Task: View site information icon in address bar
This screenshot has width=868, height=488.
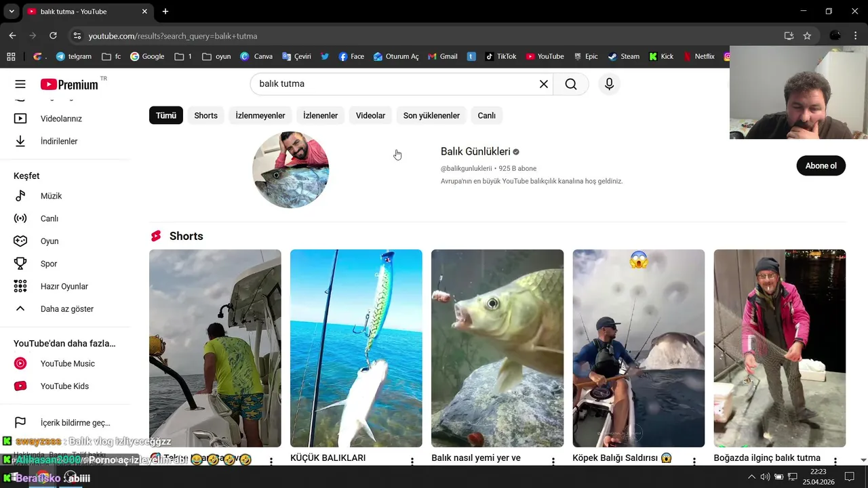Action: pyautogui.click(x=77, y=36)
